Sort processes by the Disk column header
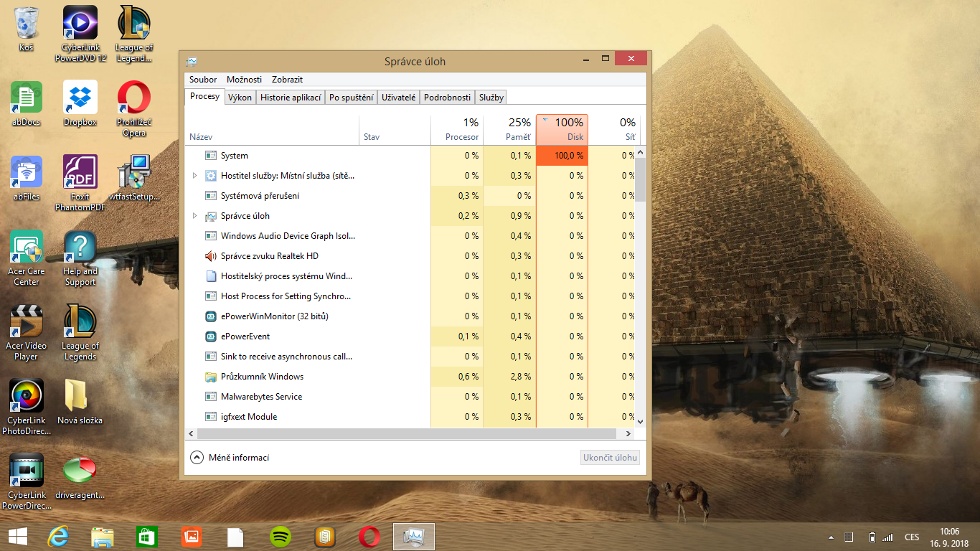 click(562, 130)
